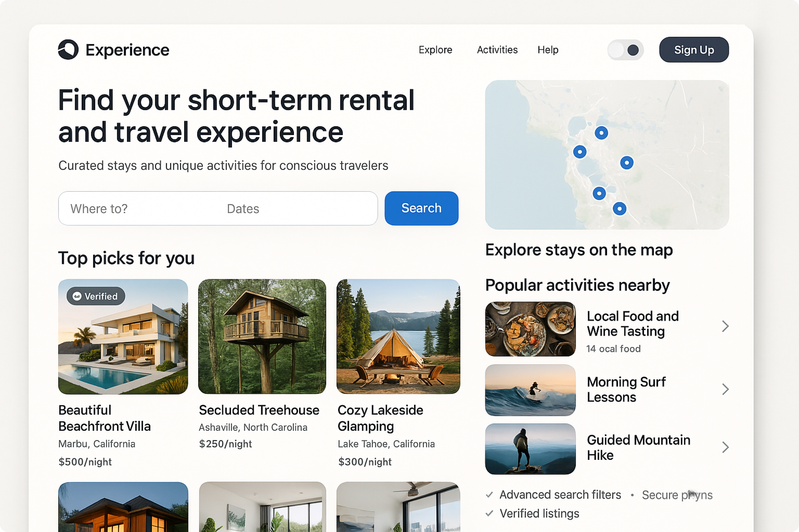The width and height of the screenshot is (799, 532).
Task: Click the rightmost blue map pin
Action: pyautogui.click(x=627, y=163)
